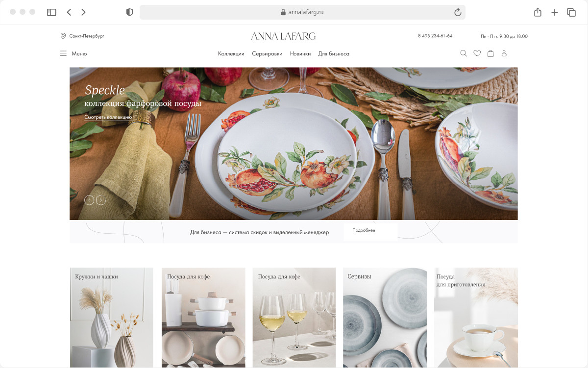Open the shopping bag cart icon
The height and width of the screenshot is (368, 588).
pyautogui.click(x=490, y=53)
